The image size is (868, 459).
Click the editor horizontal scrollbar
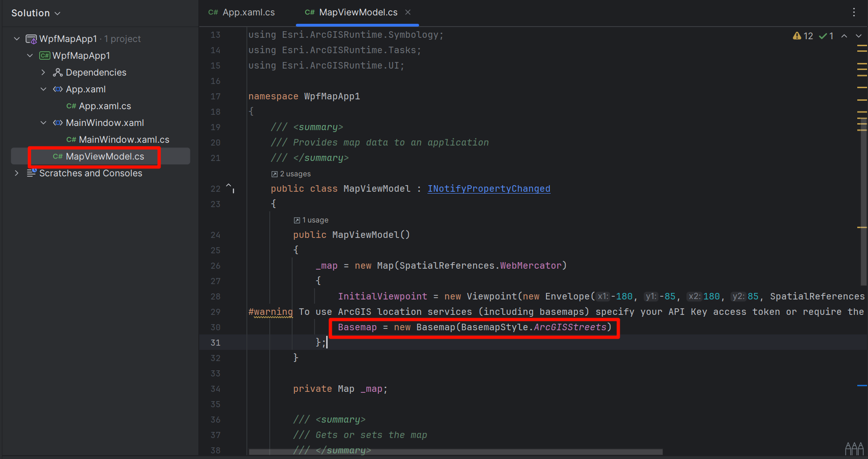click(x=455, y=452)
